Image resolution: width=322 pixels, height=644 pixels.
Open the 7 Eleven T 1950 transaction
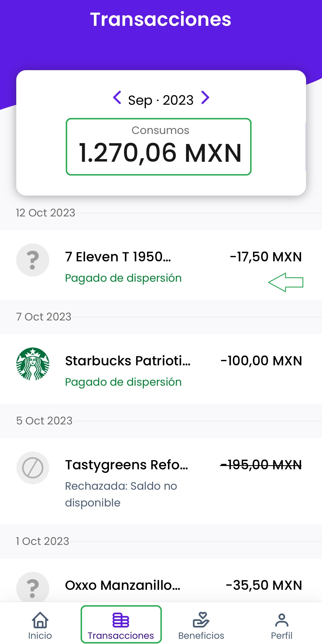coord(118,257)
